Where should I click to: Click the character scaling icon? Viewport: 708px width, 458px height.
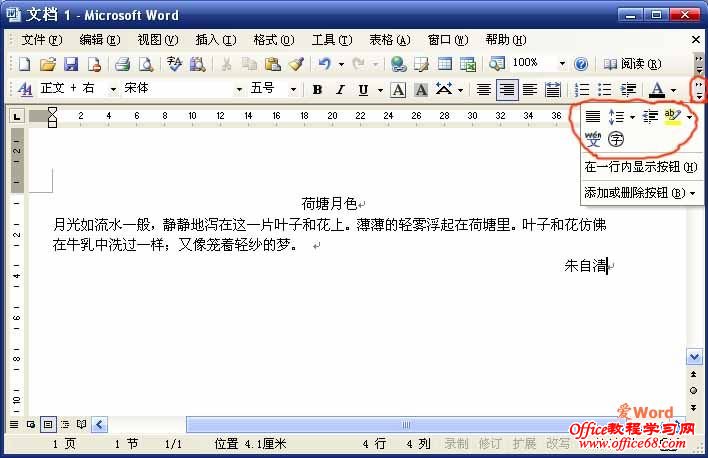444,89
